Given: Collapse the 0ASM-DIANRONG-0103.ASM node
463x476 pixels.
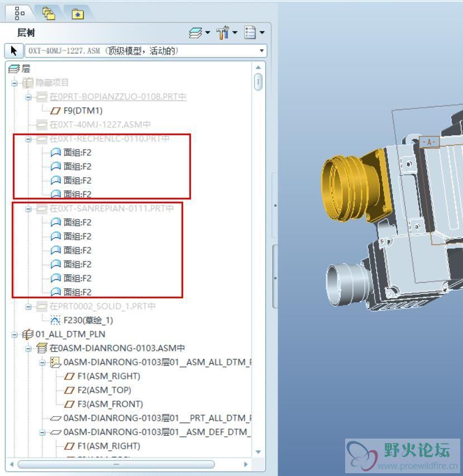Looking at the screenshot, I should point(28,349).
